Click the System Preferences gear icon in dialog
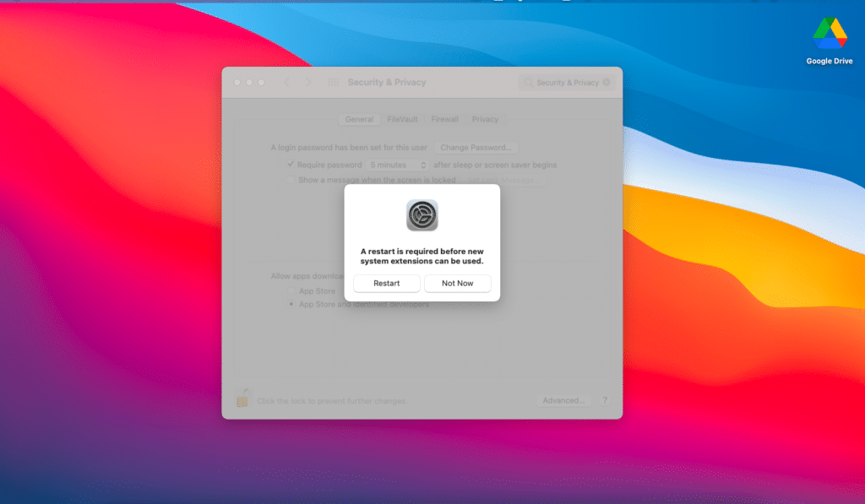865x504 pixels. point(422,215)
